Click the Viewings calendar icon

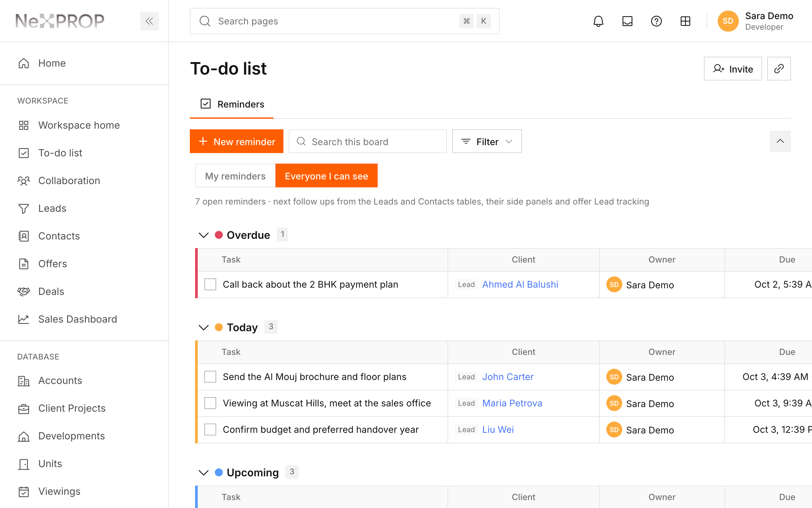[x=23, y=492]
